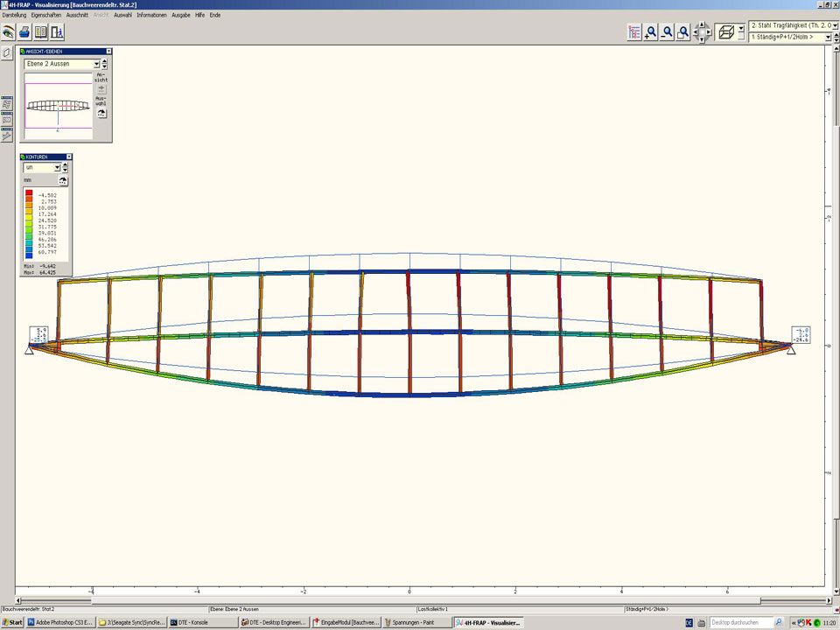Click the legend list icon beside zoom tools

coord(634,32)
